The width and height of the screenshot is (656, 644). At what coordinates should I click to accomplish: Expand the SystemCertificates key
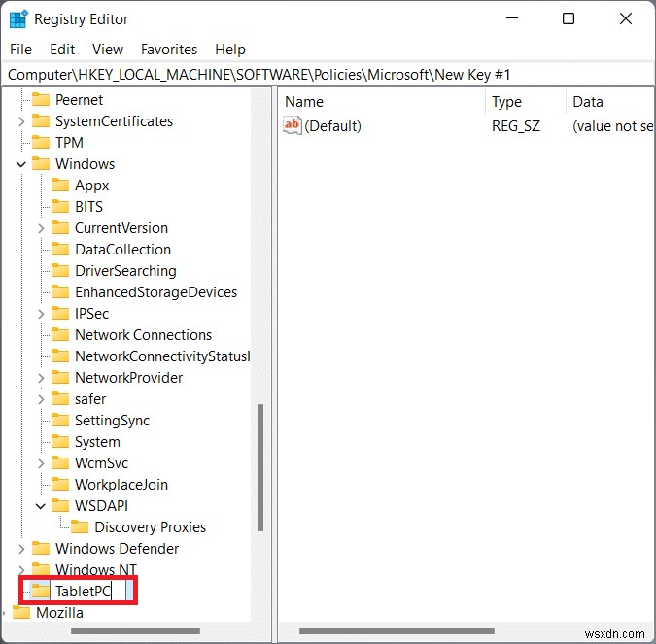point(21,121)
